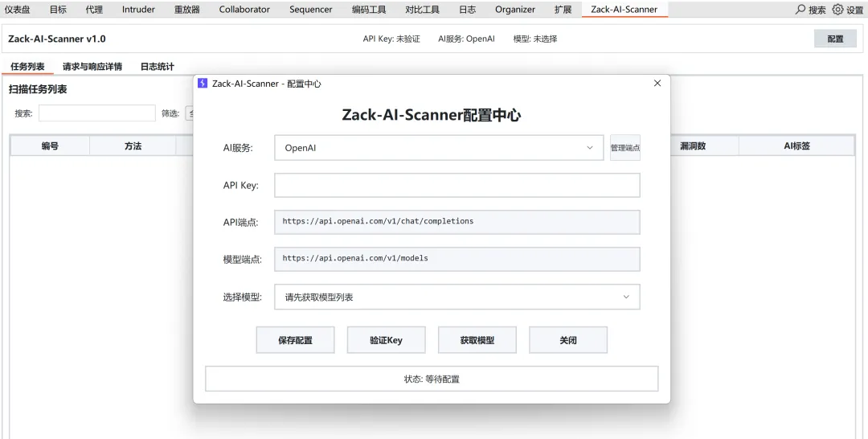
Task: Focus the 搜索 field in the task list
Action: (x=97, y=113)
